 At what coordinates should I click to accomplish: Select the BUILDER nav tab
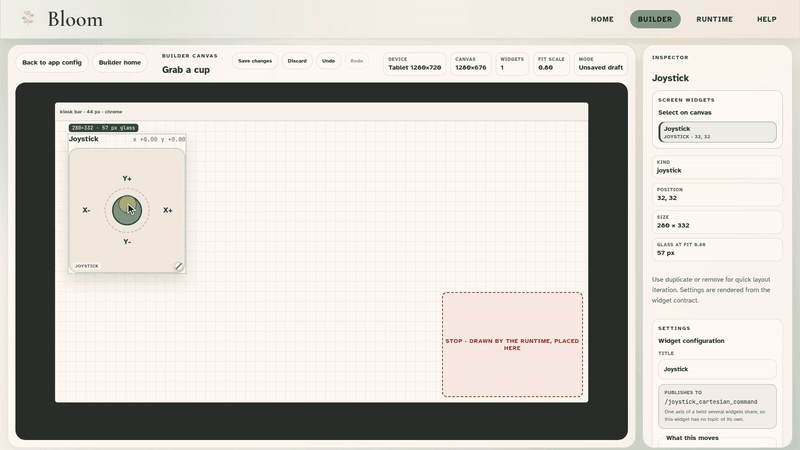(655, 19)
